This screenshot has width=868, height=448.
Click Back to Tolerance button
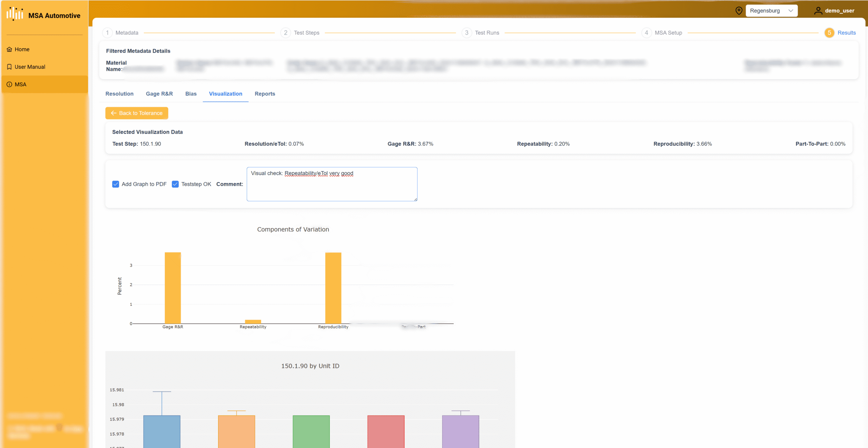(137, 113)
